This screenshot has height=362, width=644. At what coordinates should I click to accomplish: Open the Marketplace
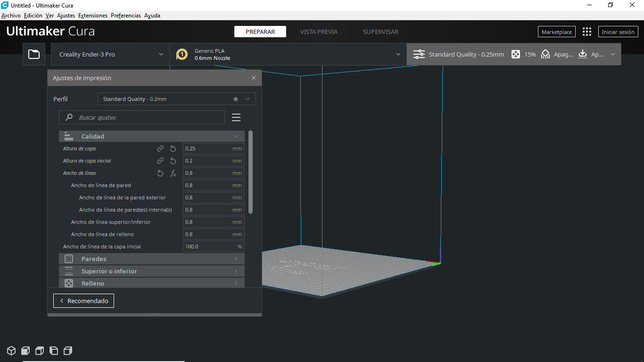(x=557, y=32)
